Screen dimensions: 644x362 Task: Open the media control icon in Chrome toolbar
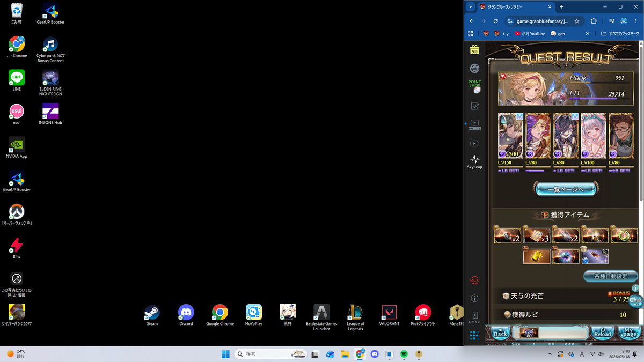coord(612,21)
